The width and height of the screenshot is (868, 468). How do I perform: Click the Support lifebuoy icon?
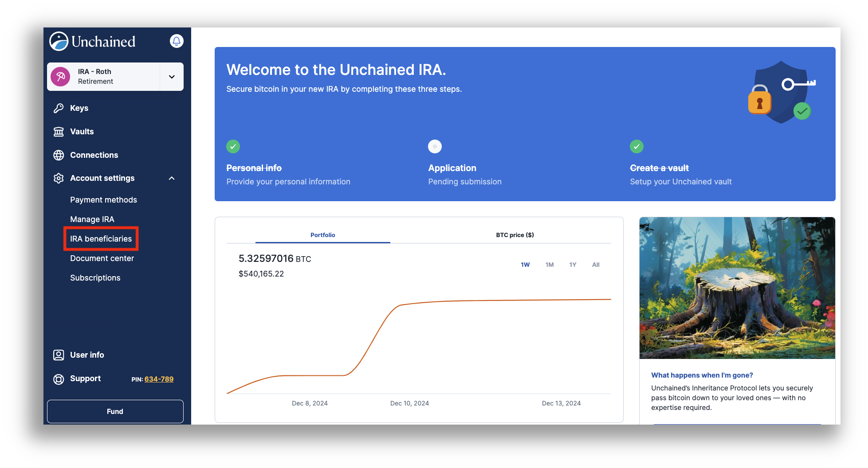click(59, 379)
